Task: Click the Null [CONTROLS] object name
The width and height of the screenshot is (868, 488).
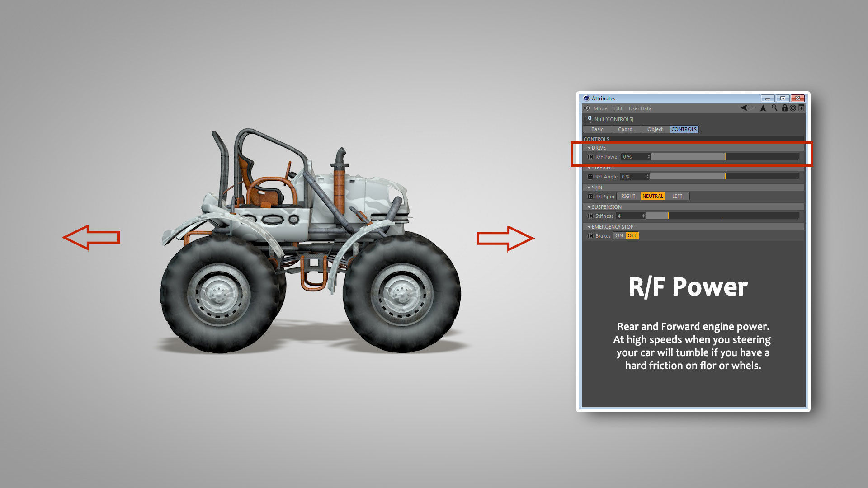Action: [613, 119]
